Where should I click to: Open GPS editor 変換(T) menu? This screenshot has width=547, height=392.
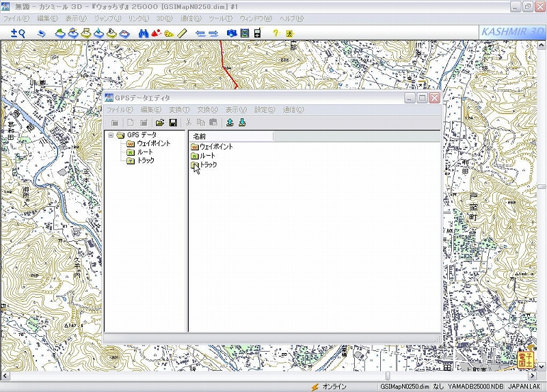[179, 110]
